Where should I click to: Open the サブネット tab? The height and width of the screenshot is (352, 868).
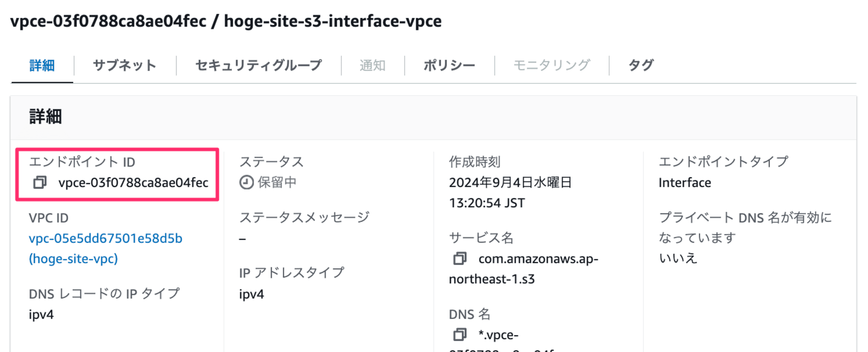(x=125, y=66)
